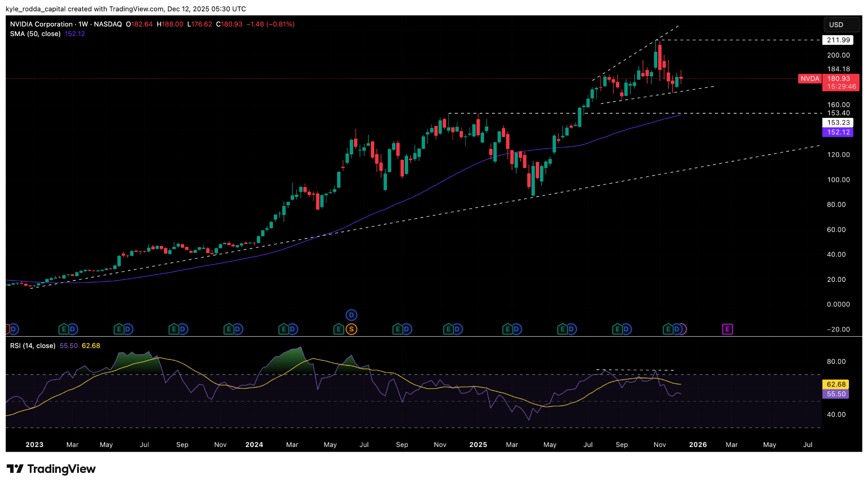Click the orange S split event marker
Viewport: 868px width, 486px height.
(351, 329)
